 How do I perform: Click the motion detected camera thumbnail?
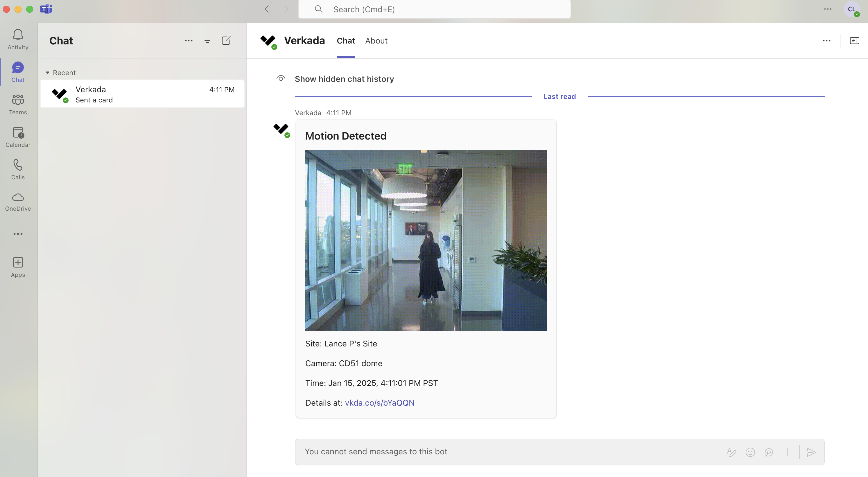click(x=426, y=240)
